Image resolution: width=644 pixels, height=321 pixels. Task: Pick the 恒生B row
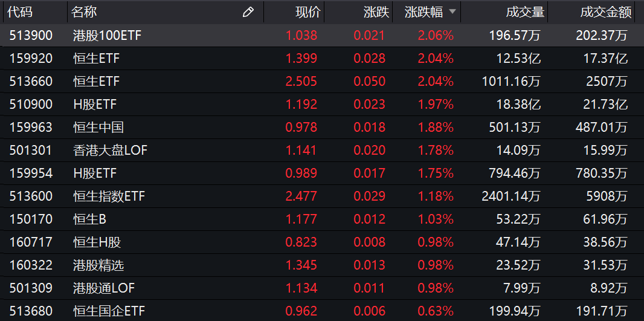point(89,219)
